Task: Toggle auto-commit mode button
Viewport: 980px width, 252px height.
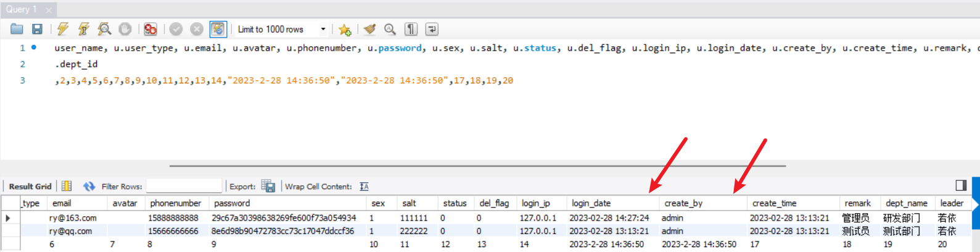Action: click(218, 29)
